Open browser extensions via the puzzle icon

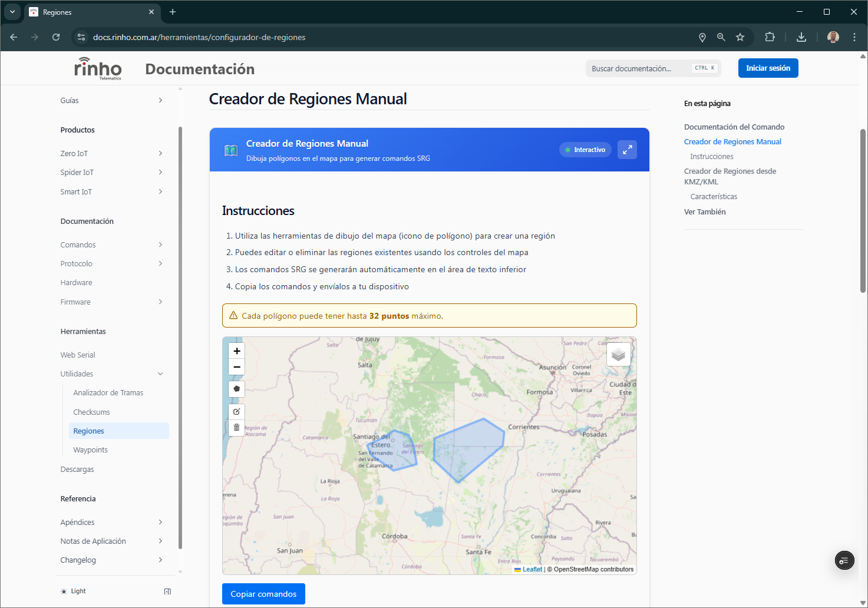click(x=770, y=37)
